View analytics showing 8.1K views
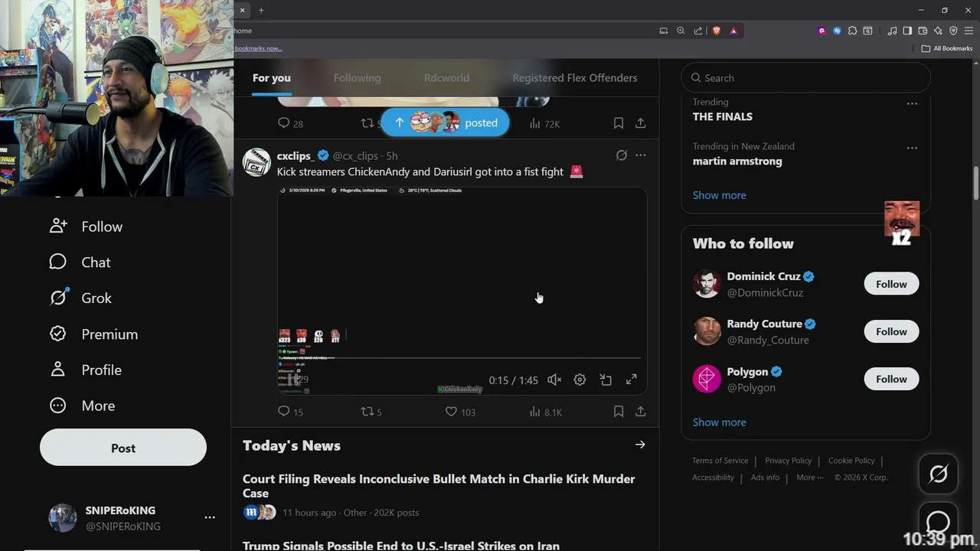 click(545, 412)
